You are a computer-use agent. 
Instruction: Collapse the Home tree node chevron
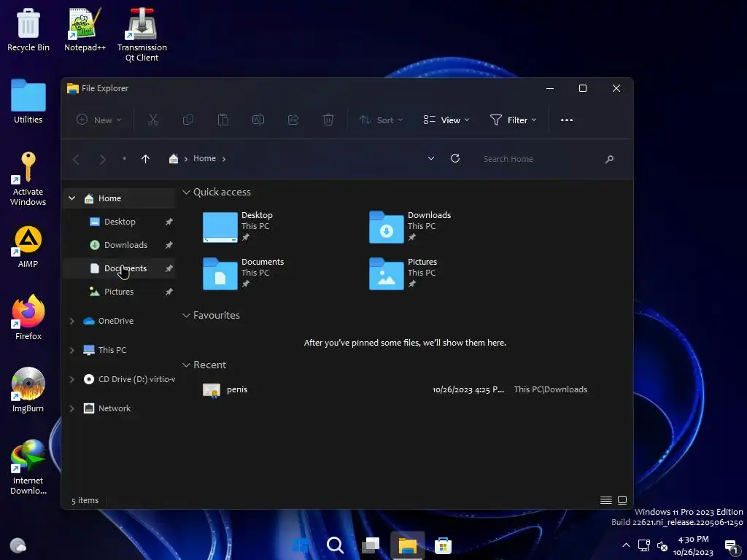(72, 198)
